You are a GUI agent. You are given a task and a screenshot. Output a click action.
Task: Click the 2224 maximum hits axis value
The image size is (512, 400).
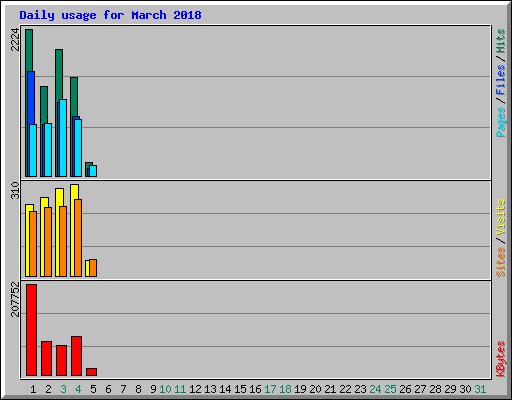[x=15, y=40]
